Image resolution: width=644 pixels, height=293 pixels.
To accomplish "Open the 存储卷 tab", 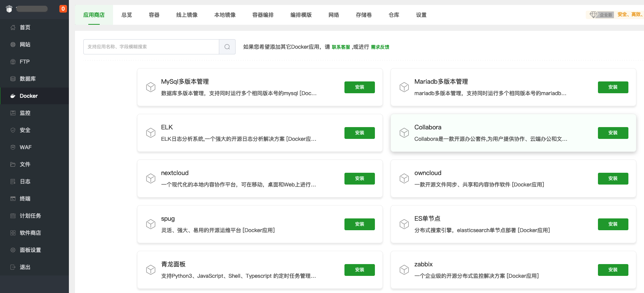I will [364, 15].
